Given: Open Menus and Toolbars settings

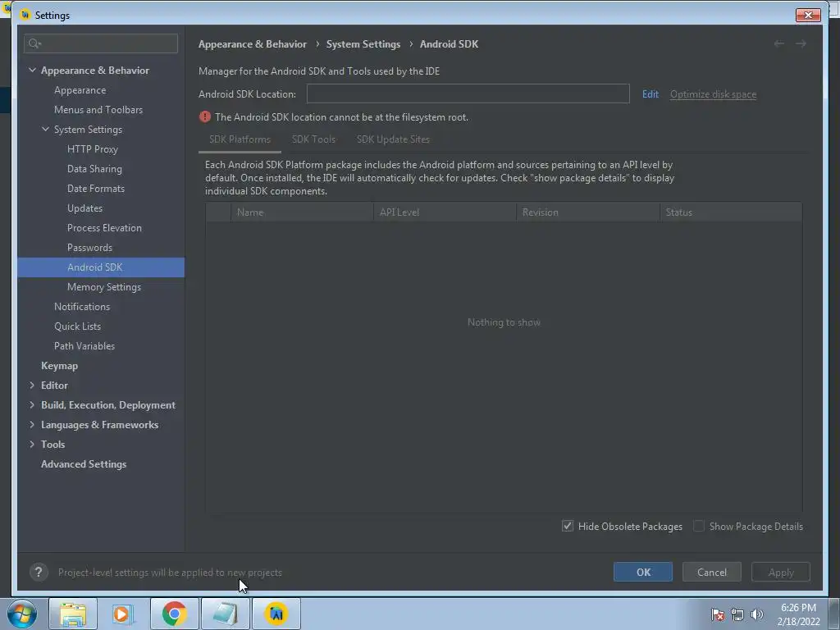Looking at the screenshot, I should click(98, 109).
